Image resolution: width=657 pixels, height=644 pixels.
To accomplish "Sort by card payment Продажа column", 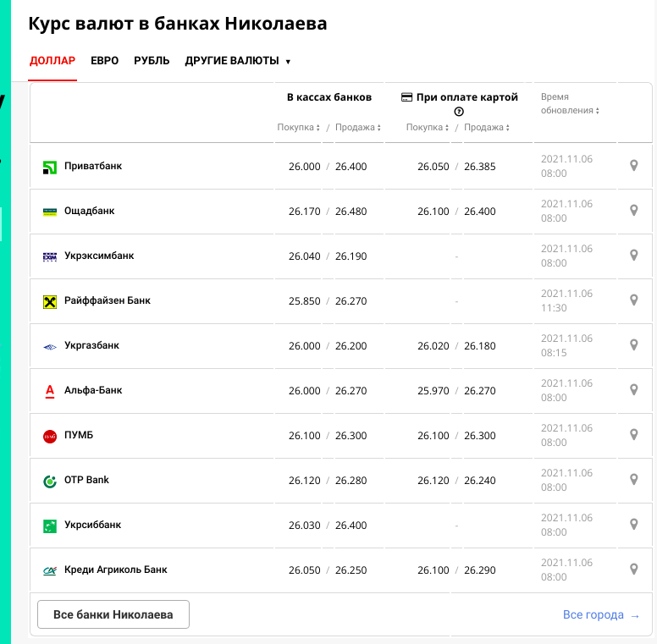I will 487,127.
